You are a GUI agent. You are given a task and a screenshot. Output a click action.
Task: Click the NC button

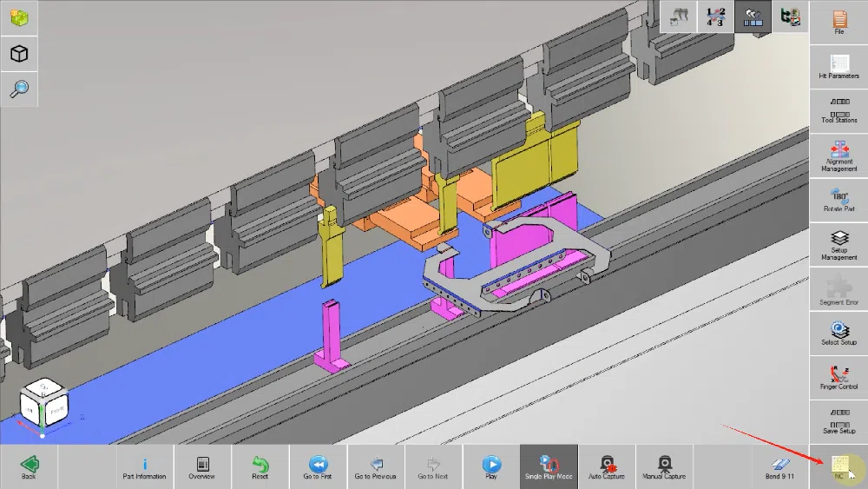(838, 467)
